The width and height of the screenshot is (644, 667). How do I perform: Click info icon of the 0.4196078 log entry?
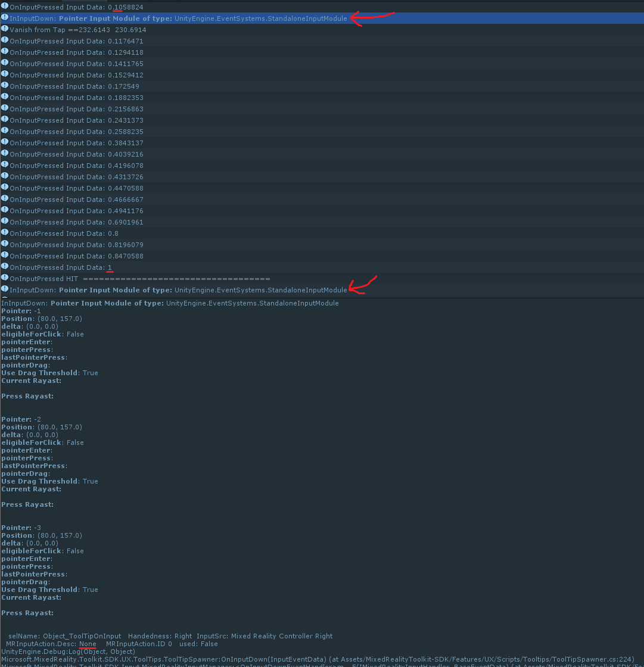coord(5,164)
